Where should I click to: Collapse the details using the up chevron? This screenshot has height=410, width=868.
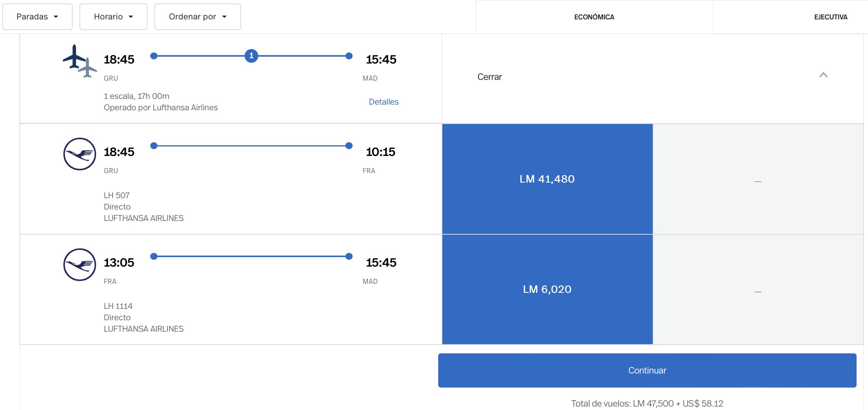pyautogui.click(x=823, y=75)
